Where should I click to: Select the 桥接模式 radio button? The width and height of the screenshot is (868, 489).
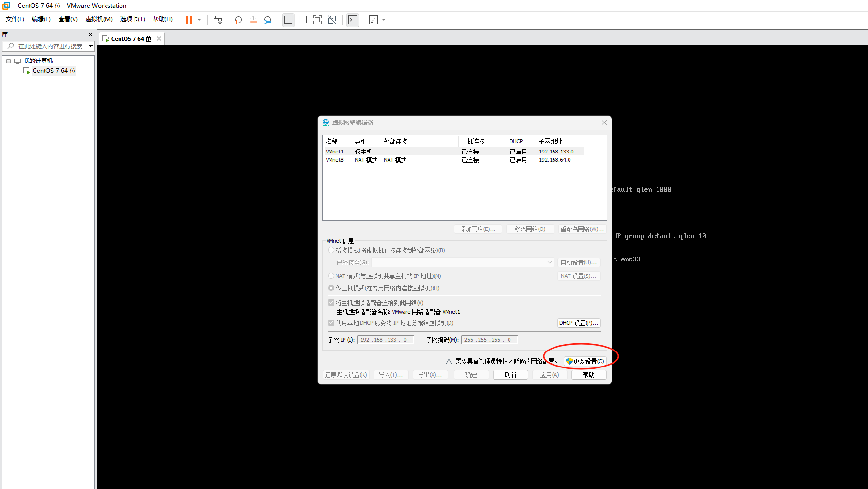331,250
